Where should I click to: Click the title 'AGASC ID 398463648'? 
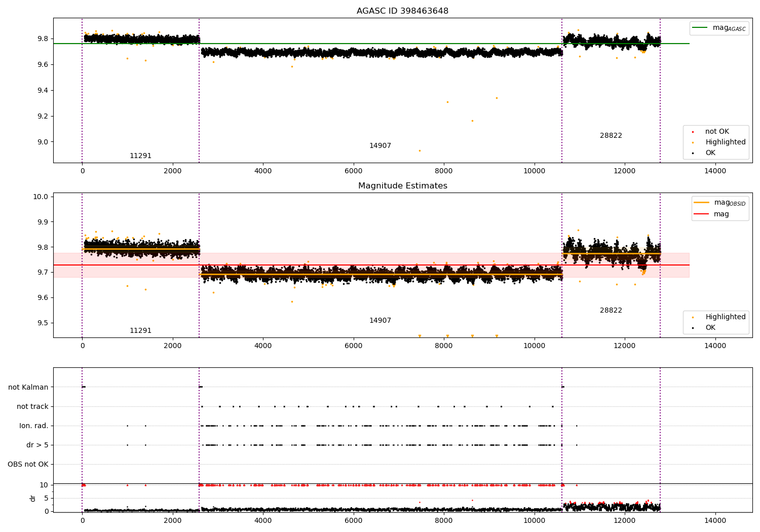(x=402, y=11)
